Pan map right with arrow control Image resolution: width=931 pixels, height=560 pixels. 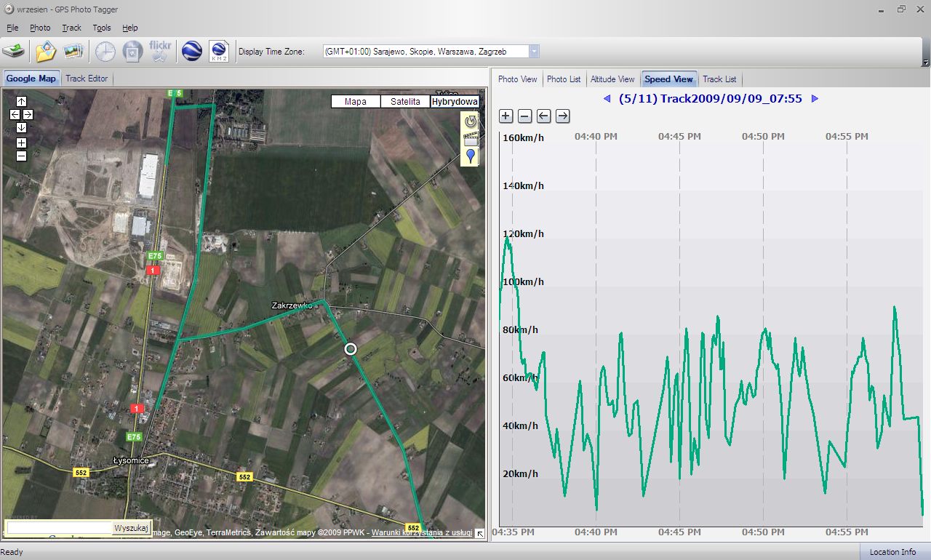coord(28,115)
